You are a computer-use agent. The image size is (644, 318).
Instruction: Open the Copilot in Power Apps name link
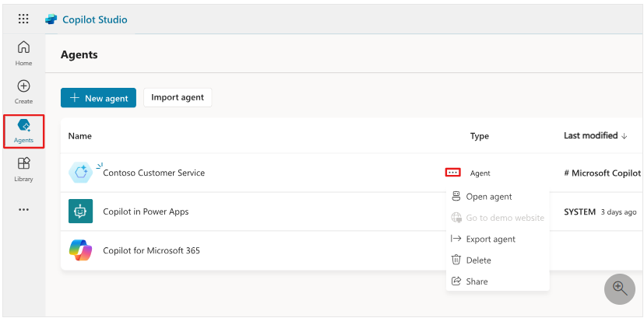tap(146, 211)
